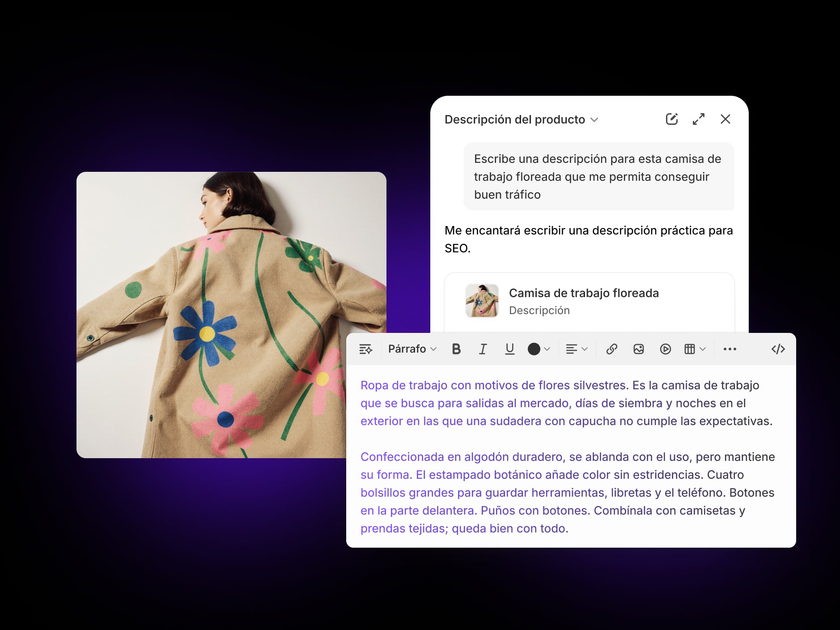Expand the table options chevron
Screen dimensions: 840x630
(703, 349)
